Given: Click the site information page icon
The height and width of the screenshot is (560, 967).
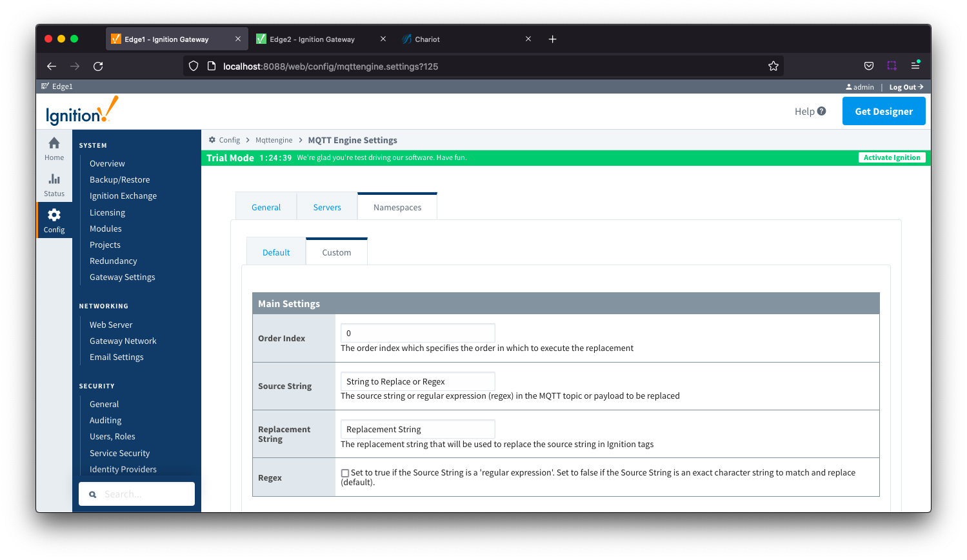Looking at the screenshot, I should 211,66.
